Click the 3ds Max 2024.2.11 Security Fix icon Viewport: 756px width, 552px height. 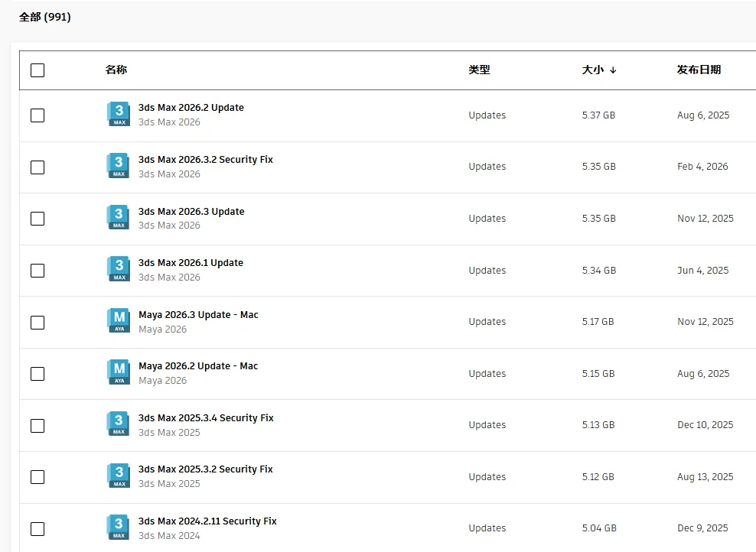(x=119, y=528)
